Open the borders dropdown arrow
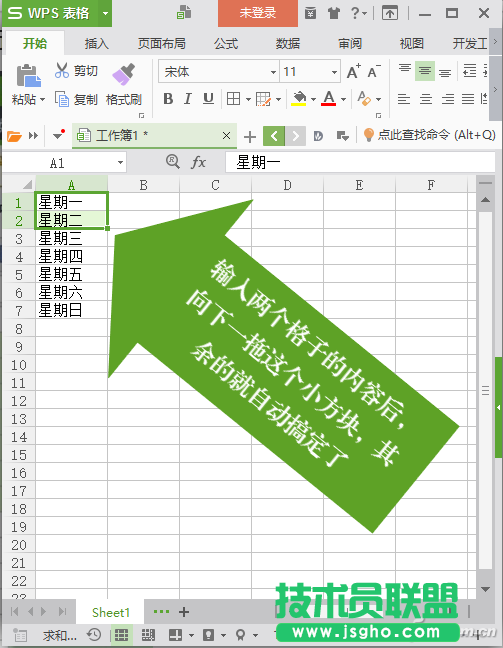Image resolution: width=503 pixels, height=648 pixels. [x=248, y=99]
